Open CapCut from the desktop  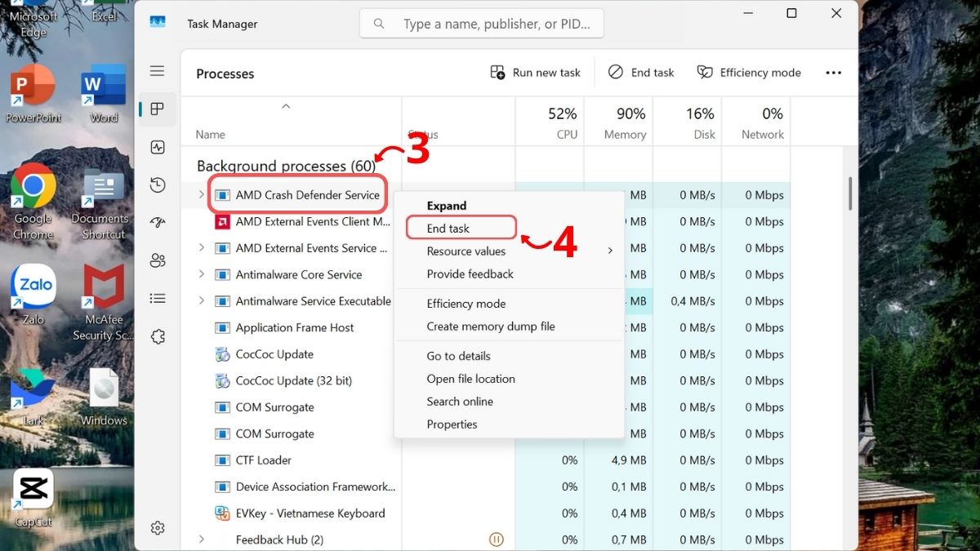[x=33, y=490]
